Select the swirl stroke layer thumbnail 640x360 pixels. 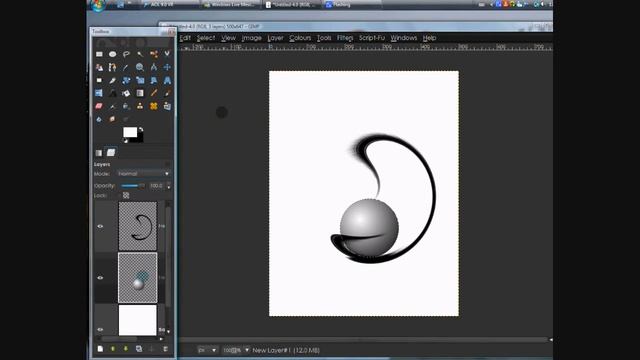click(138, 226)
